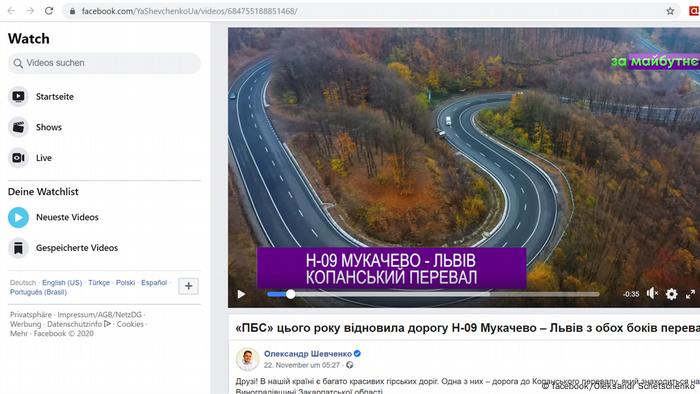Bookmark this page with the star icon

click(670, 11)
